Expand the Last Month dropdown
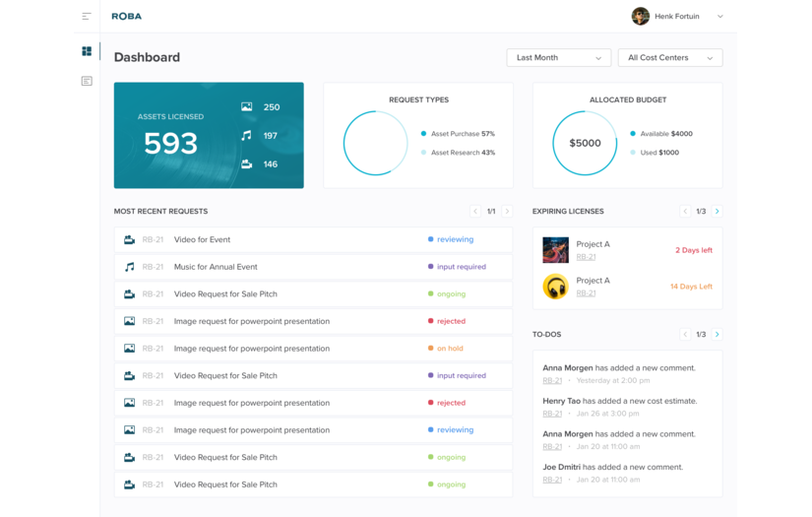This screenshot has width=812, height=517. tap(558, 58)
